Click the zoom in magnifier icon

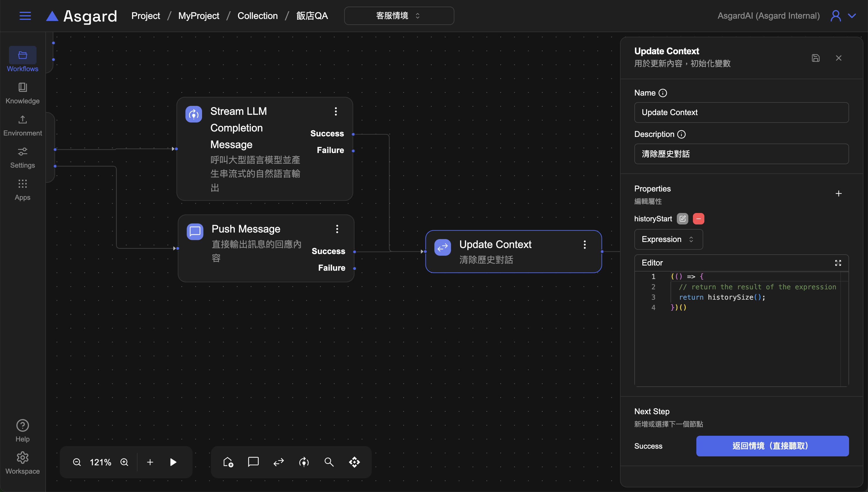[x=124, y=462]
